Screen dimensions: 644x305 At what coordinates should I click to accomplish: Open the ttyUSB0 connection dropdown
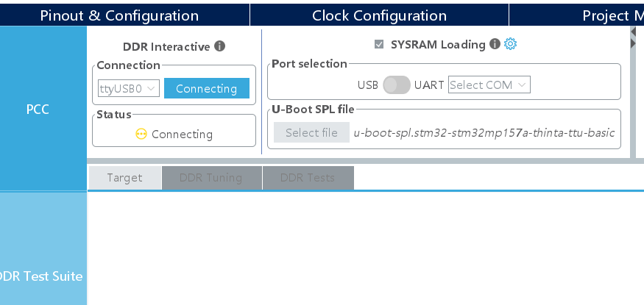click(129, 88)
